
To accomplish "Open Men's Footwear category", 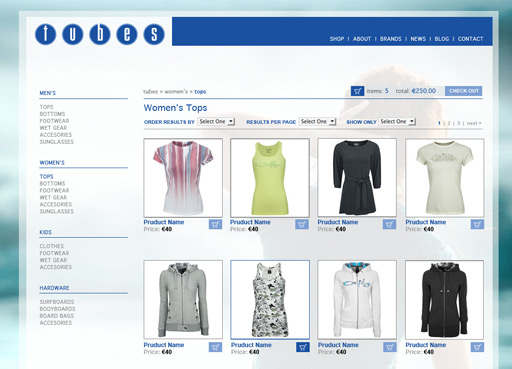I will (54, 121).
